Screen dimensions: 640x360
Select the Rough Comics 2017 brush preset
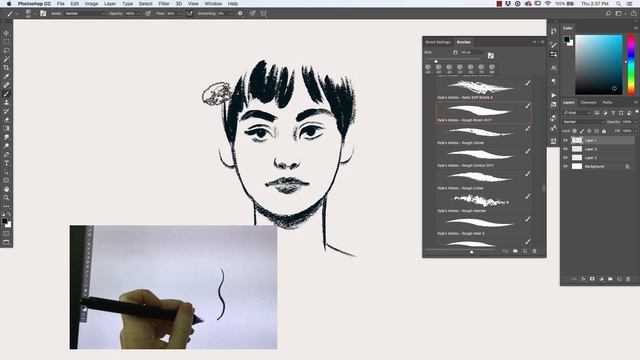click(x=484, y=158)
